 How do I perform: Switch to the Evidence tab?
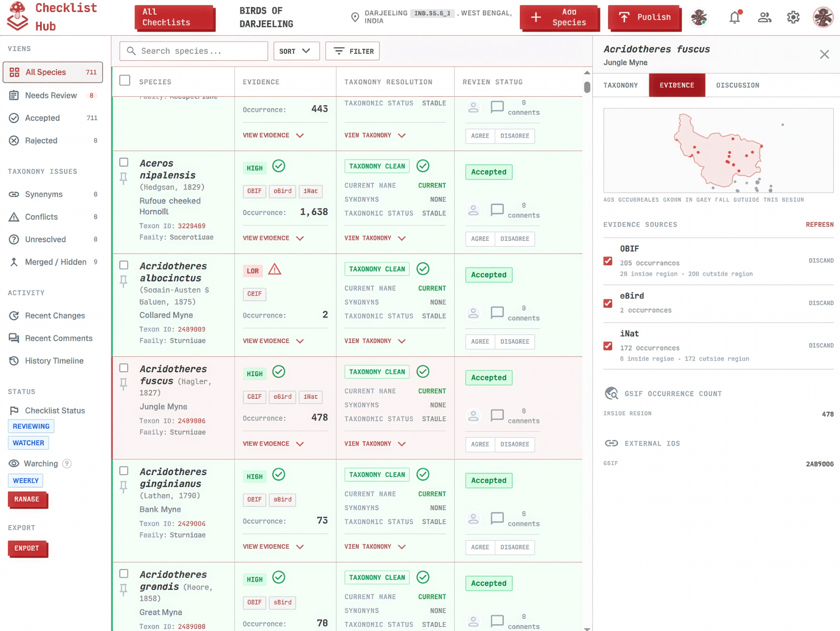point(677,85)
